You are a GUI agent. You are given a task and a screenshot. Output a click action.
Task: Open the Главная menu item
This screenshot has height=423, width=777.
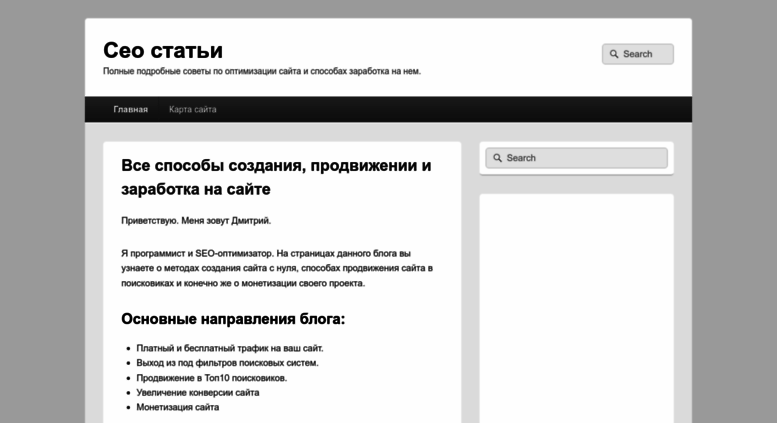(x=130, y=109)
